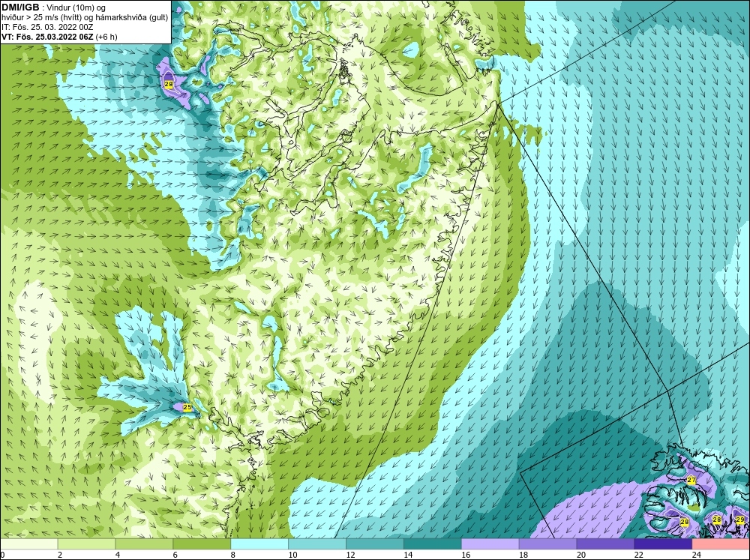Pick the 16–18 m/s light purple swatch
This screenshot has height=560, width=750.
pyautogui.click(x=490, y=544)
